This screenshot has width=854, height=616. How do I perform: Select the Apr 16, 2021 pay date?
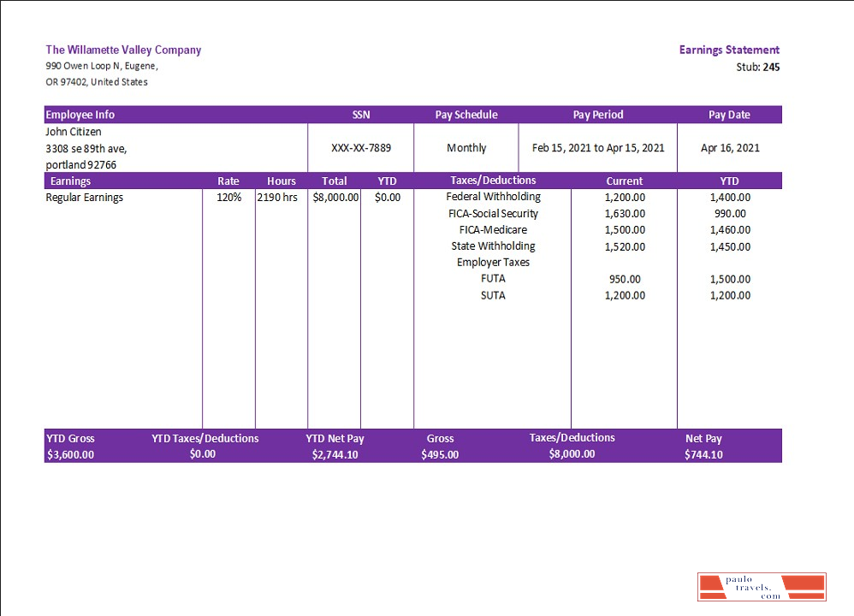[730, 148]
